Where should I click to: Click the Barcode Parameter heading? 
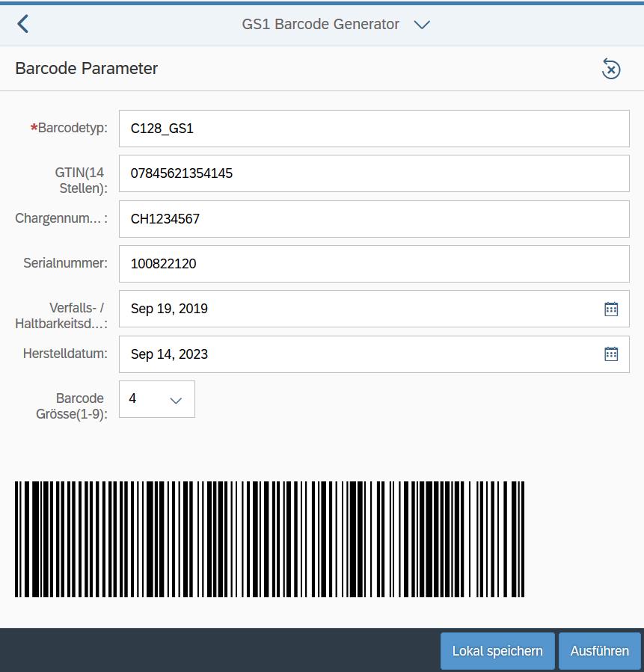[87, 69]
